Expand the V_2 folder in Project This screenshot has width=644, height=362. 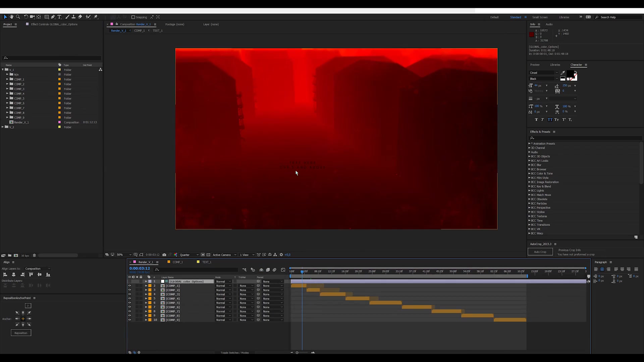[3, 127]
